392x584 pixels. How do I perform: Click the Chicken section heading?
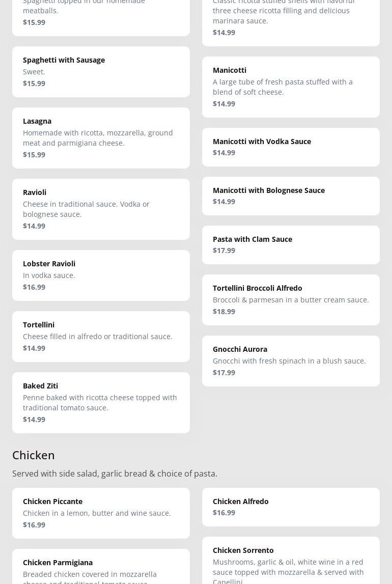coord(34,455)
